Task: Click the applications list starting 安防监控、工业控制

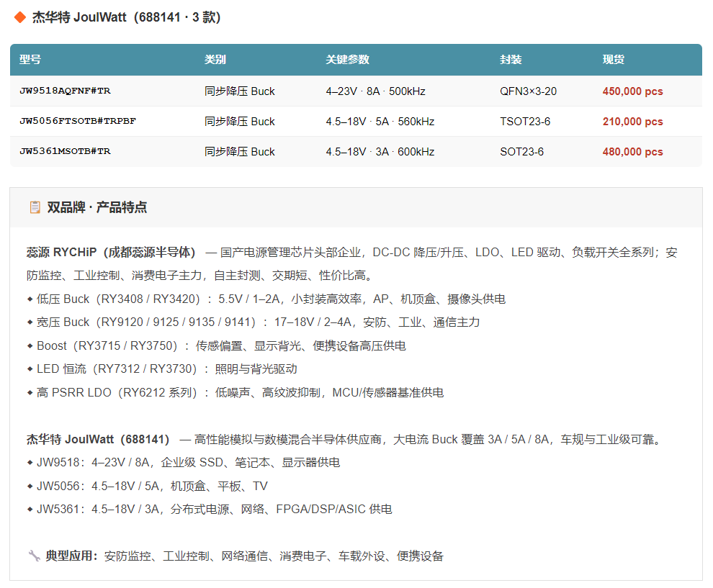Action: (x=274, y=556)
